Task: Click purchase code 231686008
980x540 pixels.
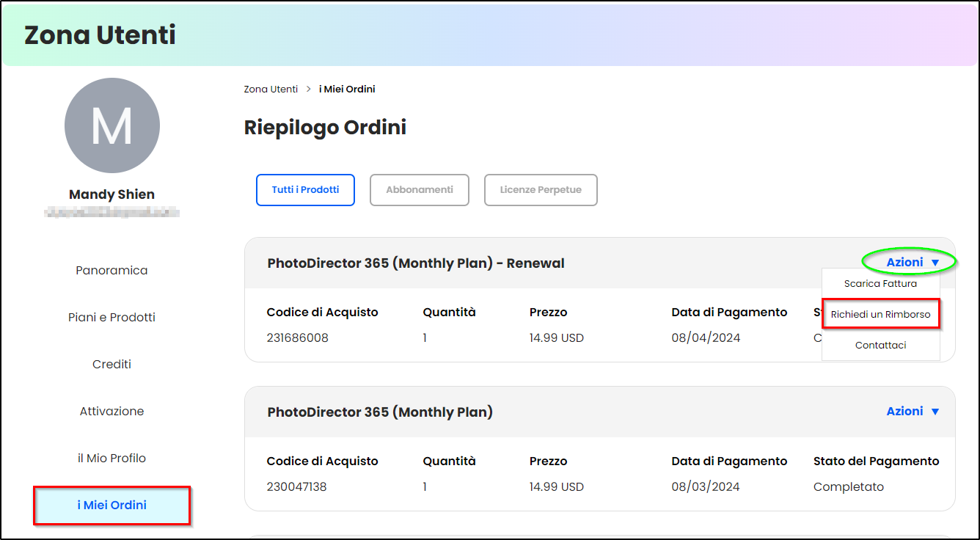Action: coord(298,337)
